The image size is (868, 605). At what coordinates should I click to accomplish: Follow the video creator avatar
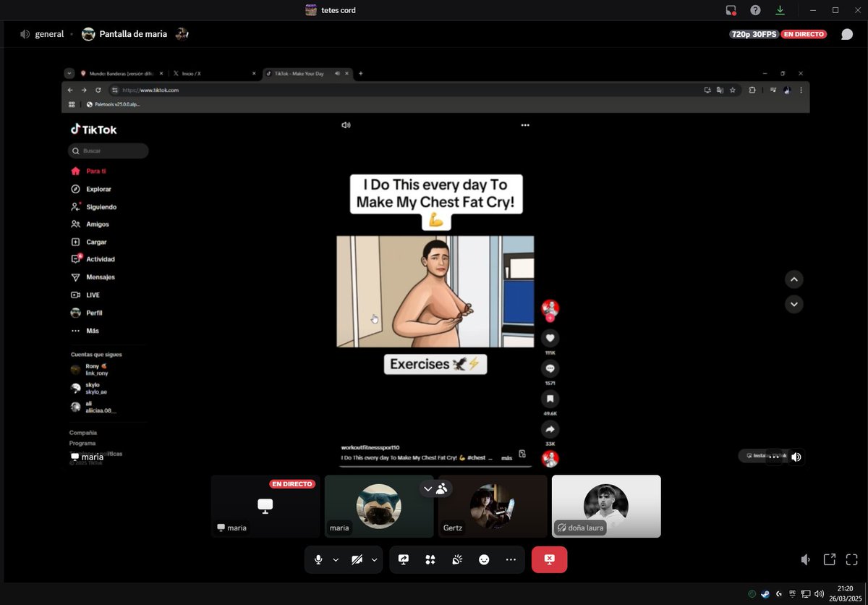[550, 309]
